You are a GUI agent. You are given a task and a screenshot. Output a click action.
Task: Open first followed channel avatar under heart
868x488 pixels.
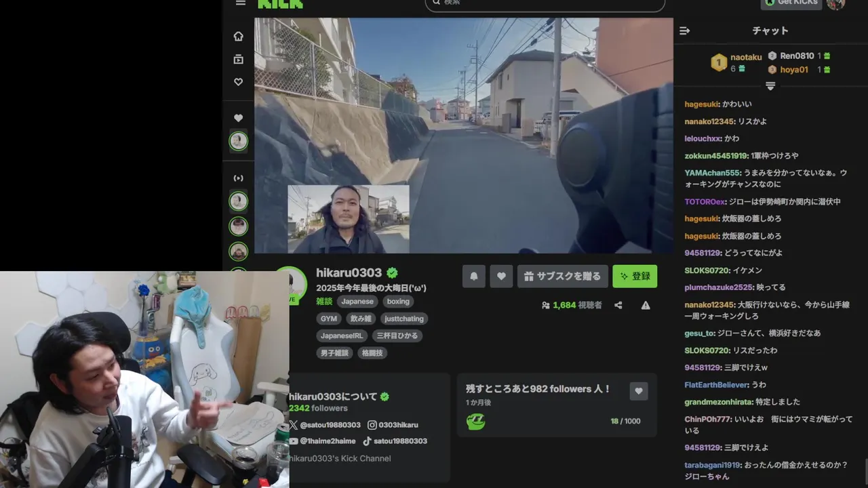click(x=238, y=141)
